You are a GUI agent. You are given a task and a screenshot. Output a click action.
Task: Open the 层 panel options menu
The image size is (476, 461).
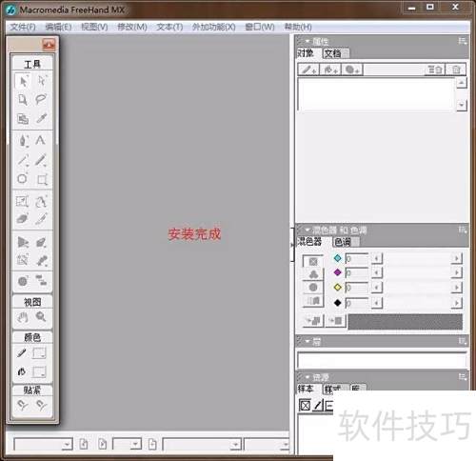point(463,341)
